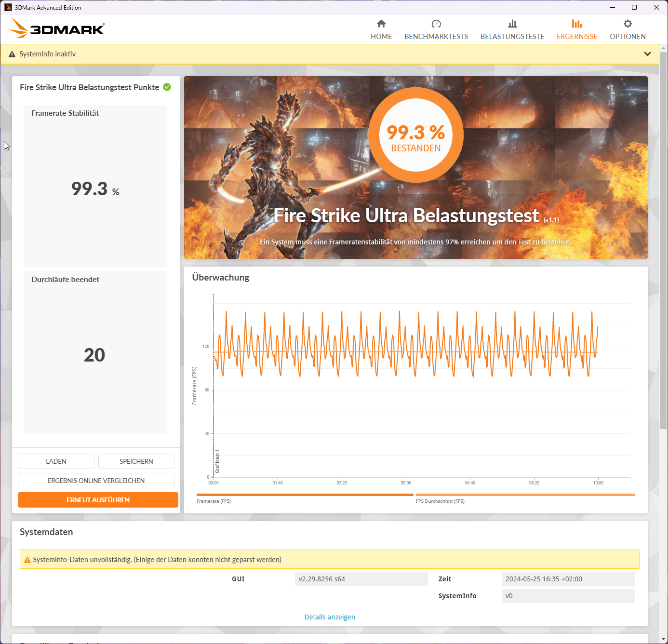Screen dimensions: 668x644
Task: Click the SystemInfo inaktiv warning triangle
Action: coord(12,54)
